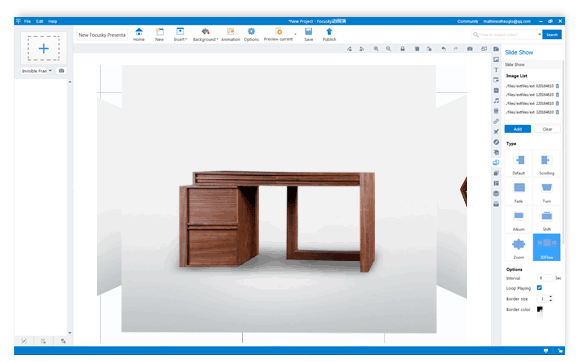This screenshot has width=582, height=362.
Task: Select the Fade slideshow type
Action: [519, 191]
